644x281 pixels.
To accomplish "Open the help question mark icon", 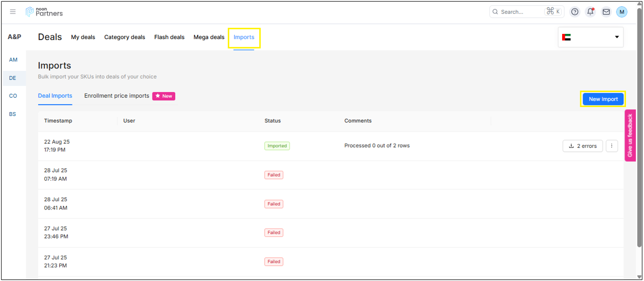I will pos(575,12).
